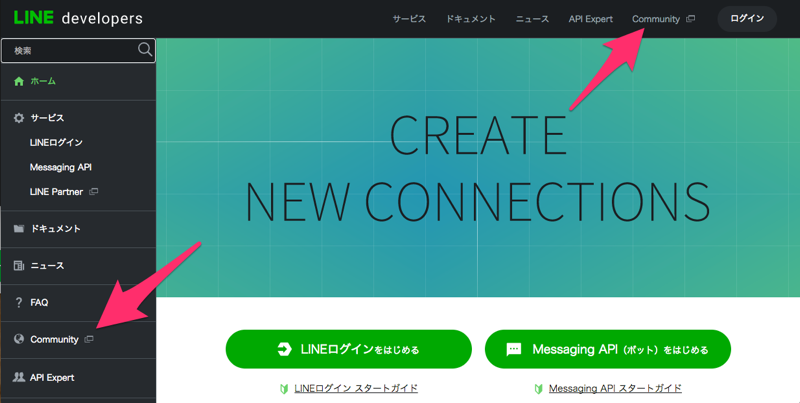
Task: Open サービス in the top navigation
Action: 409,19
